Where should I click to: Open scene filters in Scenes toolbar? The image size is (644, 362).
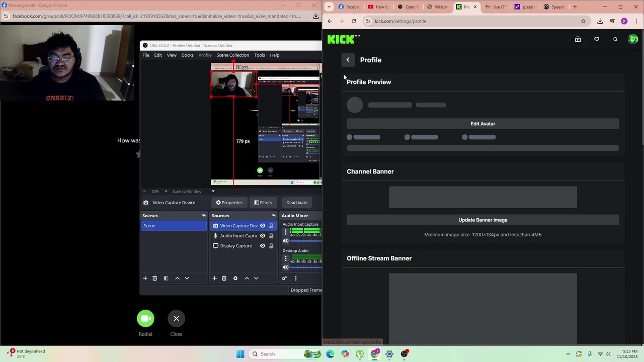pos(166,278)
